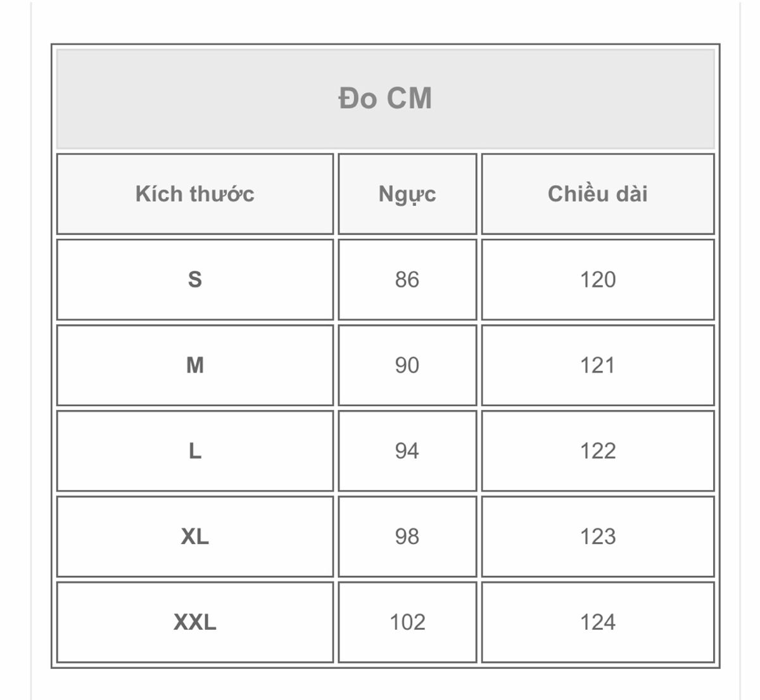Click the "Ngực" column header
This screenshot has height=700, width=760.
tap(407, 194)
